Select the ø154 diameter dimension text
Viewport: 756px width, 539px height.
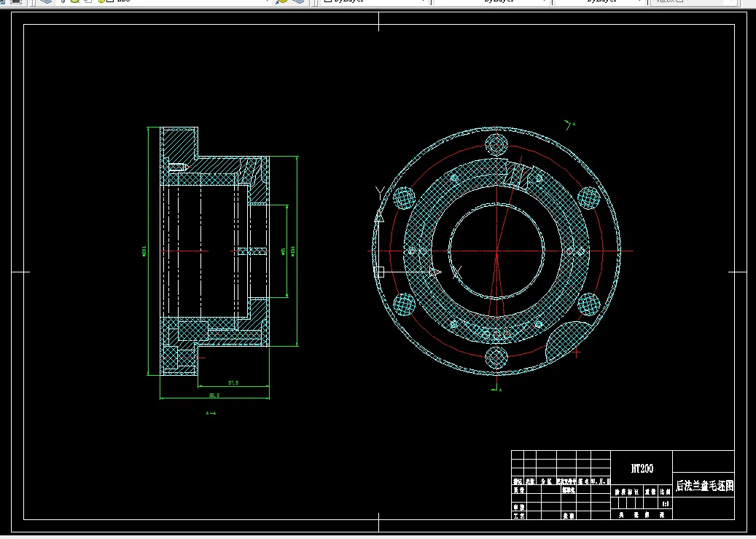point(293,251)
